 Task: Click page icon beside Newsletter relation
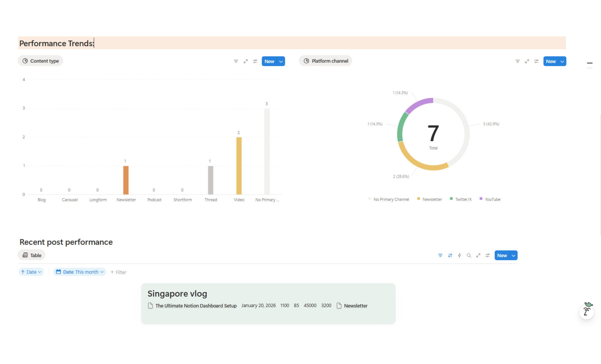(x=339, y=306)
